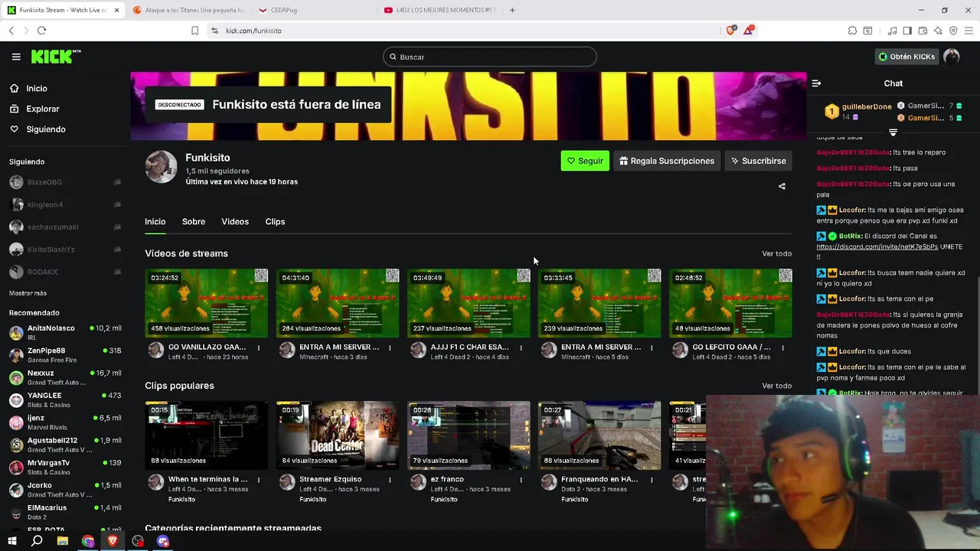Click the browser back arrow
The image size is (980, 551).
(11, 31)
